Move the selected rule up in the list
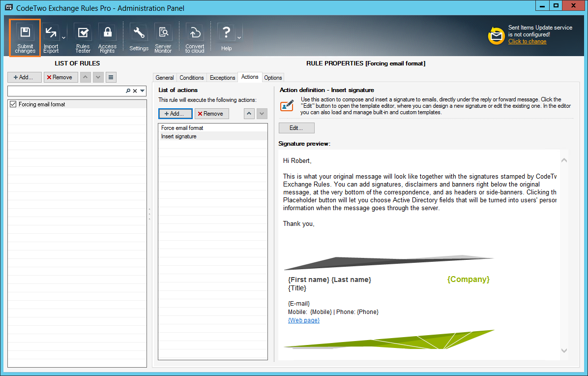Viewport: 588px width, 376px height. click(x=86, y=77)
